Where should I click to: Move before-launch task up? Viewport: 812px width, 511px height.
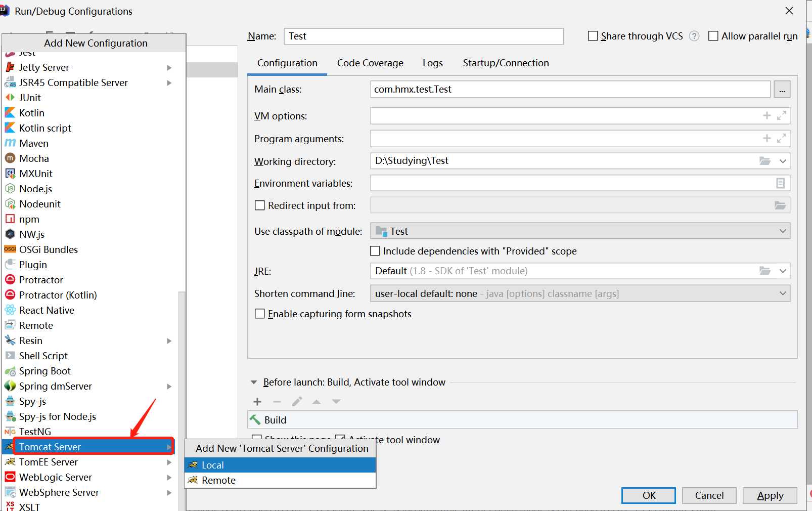(x=317, y=402)
